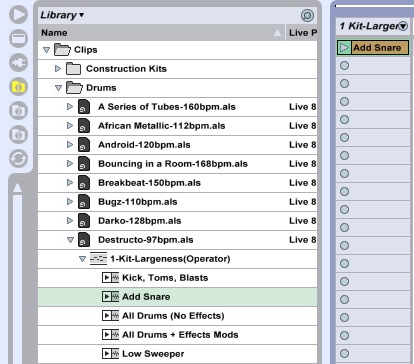The image size is (414, 364).
Task: Collapse the Clips folder
Action: pyautogui.click(x=46, y=50)
